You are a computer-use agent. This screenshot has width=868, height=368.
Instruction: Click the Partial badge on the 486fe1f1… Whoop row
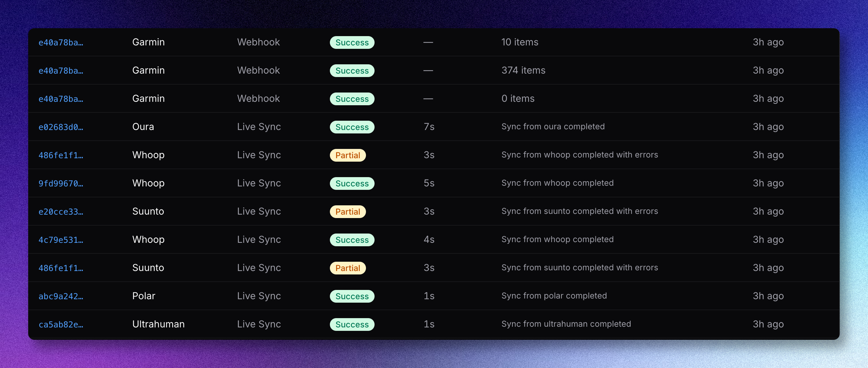(x=348, y=155)
